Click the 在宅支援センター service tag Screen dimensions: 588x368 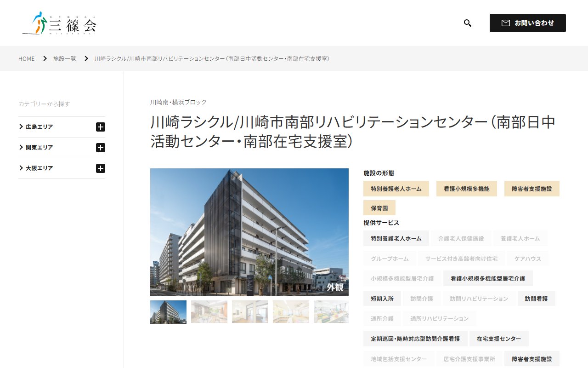[499, 339]
